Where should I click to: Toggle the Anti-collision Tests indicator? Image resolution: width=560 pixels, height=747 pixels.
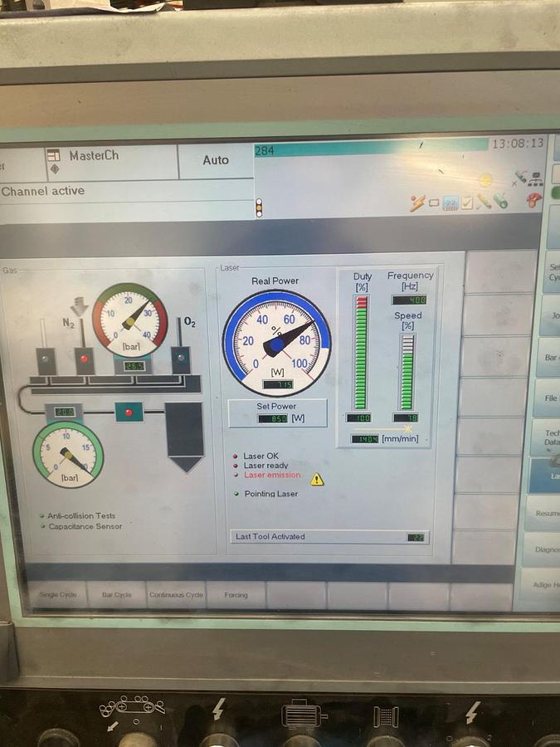point(41,515)
